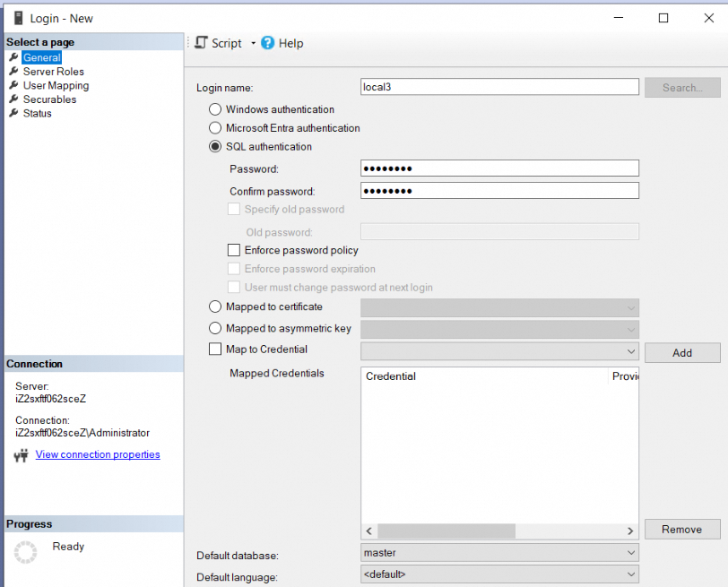Click the Script toolbar icon
This screenshot has height=587, width=728.
click(x=202, y=43)
